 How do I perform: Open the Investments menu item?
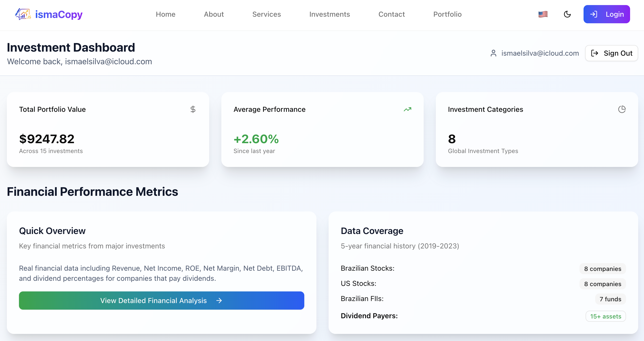(x=330, y=14)
